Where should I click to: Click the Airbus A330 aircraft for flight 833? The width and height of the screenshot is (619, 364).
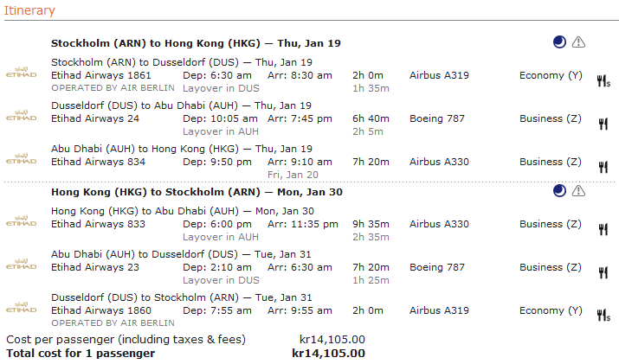pos(439,224)
